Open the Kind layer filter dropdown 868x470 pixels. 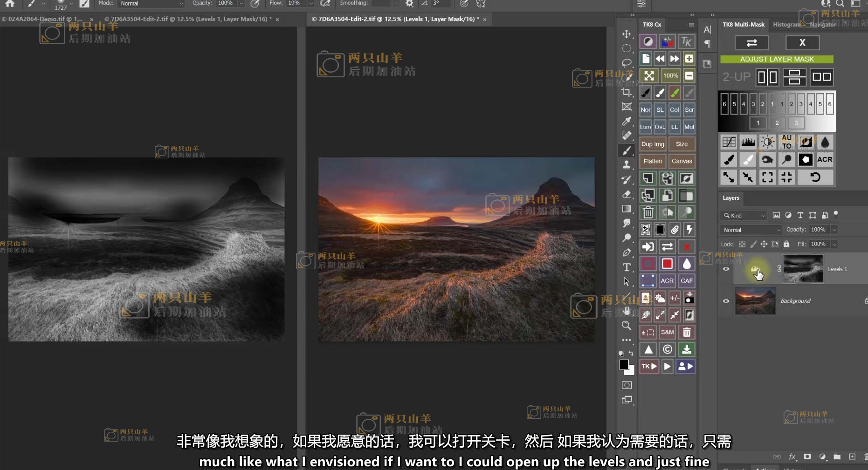pos(744,215)
